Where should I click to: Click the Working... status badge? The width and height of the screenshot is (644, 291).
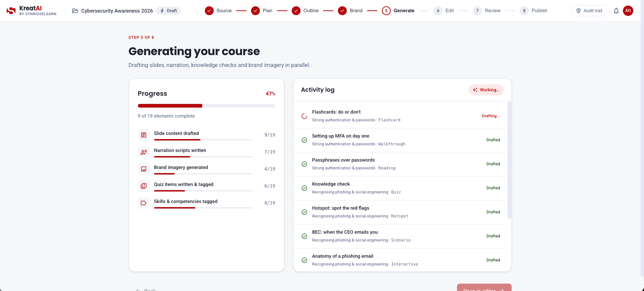pyautogui.click(x=486, y=90)
